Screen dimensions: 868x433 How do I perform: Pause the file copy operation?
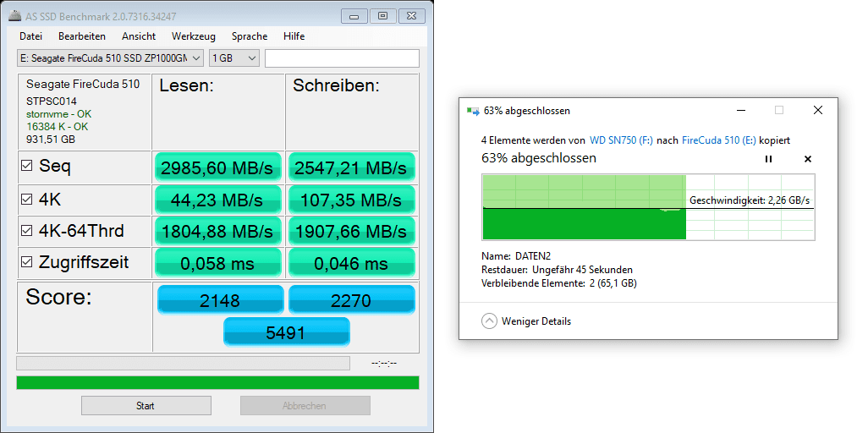point(768,159)
